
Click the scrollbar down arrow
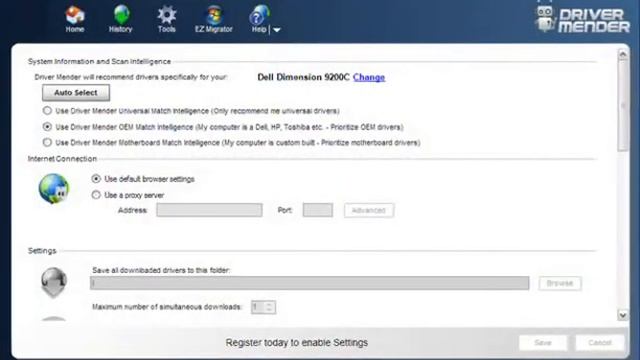[622, 315]
